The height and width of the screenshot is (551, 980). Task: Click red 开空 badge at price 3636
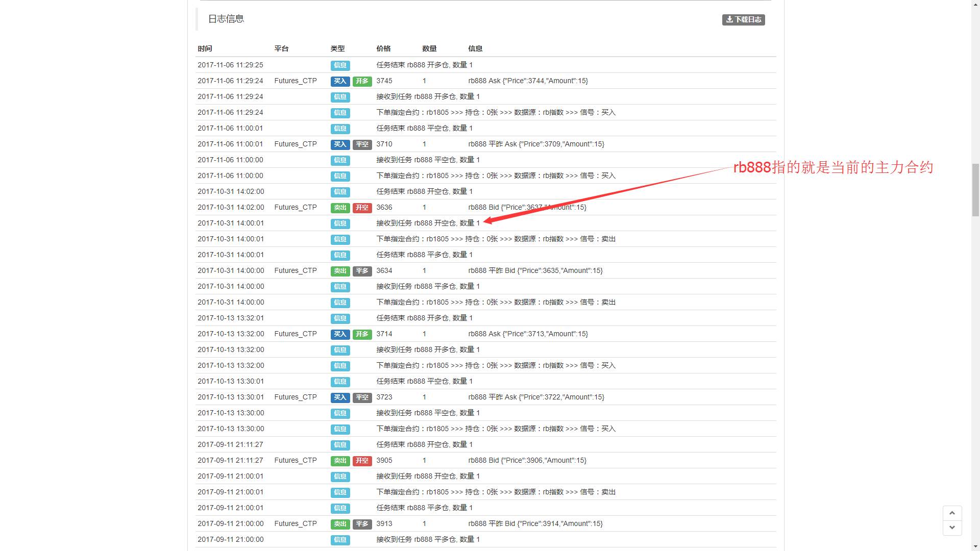(x=362, y=208)
